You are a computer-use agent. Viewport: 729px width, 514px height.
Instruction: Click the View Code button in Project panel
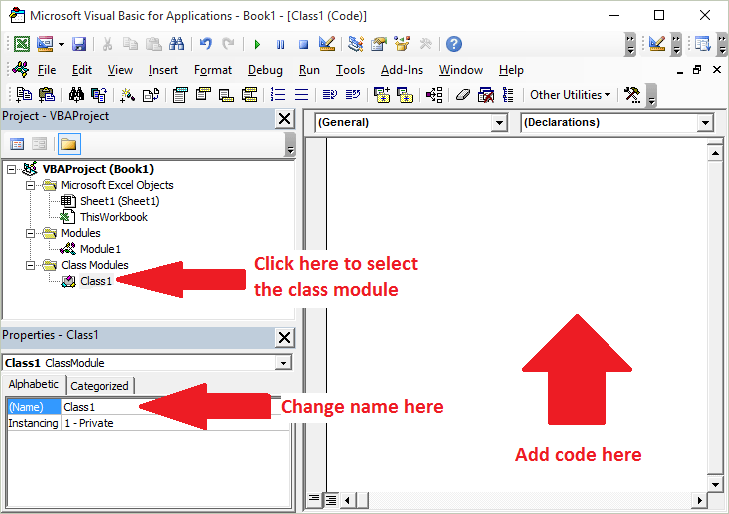(x=17, y=144)
